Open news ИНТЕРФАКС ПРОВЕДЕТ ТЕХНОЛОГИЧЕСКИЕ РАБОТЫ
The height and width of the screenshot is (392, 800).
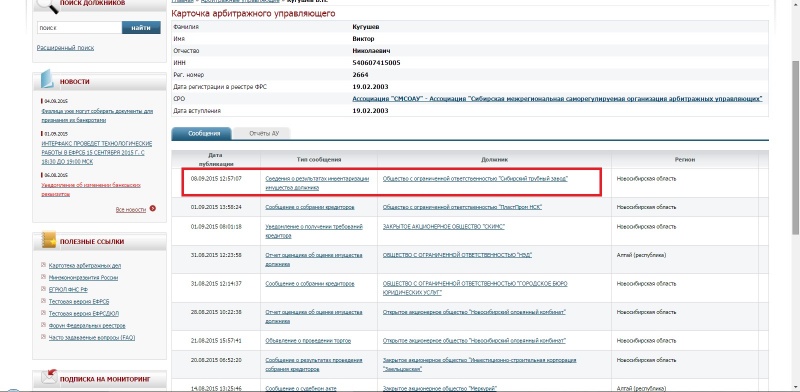(97, 153)
